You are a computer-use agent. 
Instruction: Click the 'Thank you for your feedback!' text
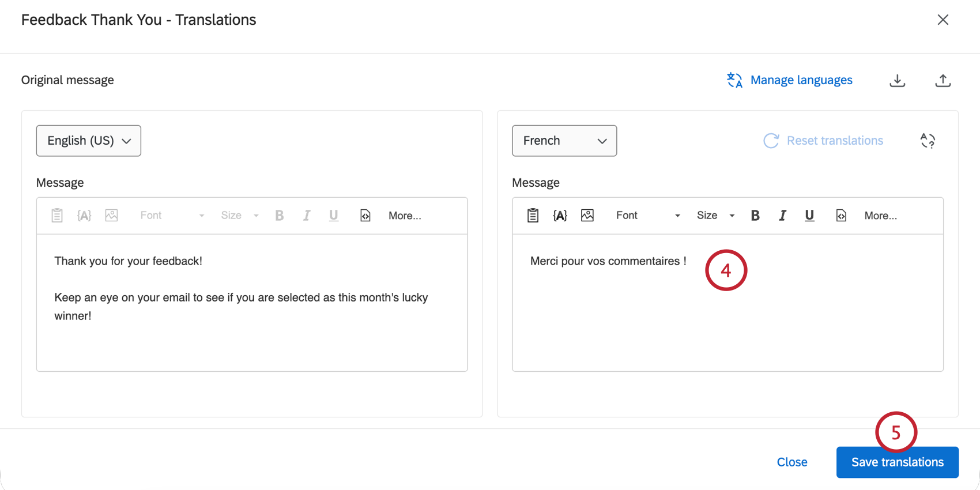(128, 261)
